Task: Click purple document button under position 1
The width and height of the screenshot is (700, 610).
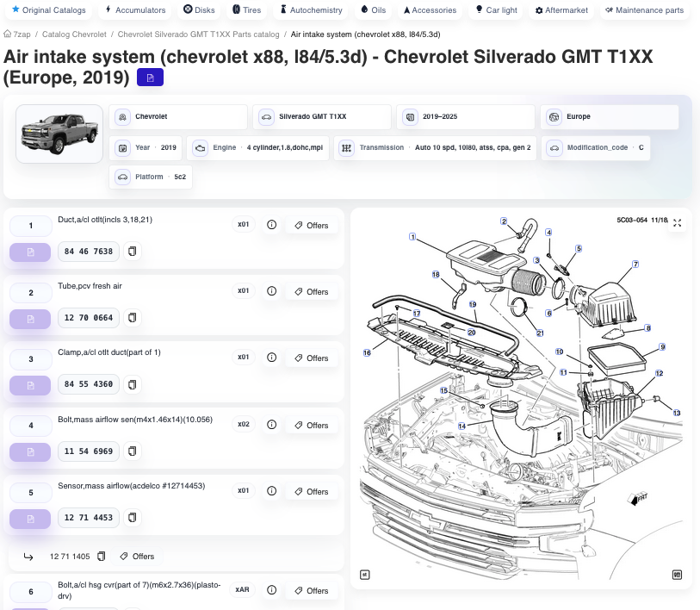Action: (30, 252)
